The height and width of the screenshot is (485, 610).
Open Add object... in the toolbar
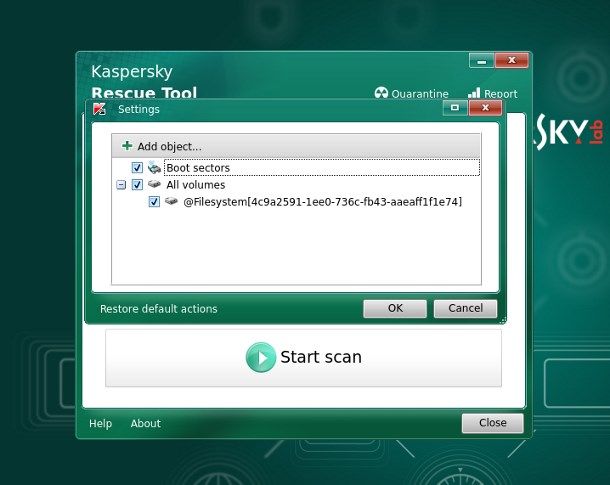click(x=162, y=146)
